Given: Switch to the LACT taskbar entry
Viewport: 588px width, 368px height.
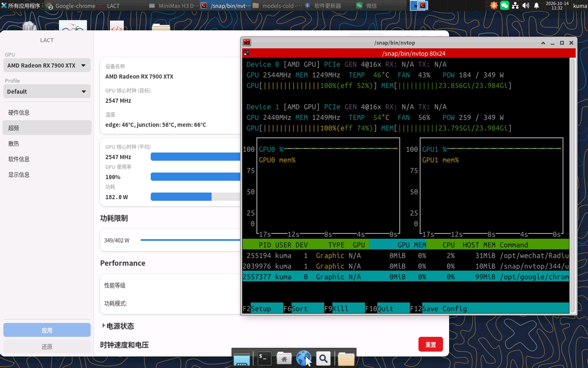Looking at the screenshot, I should (109, 6).
